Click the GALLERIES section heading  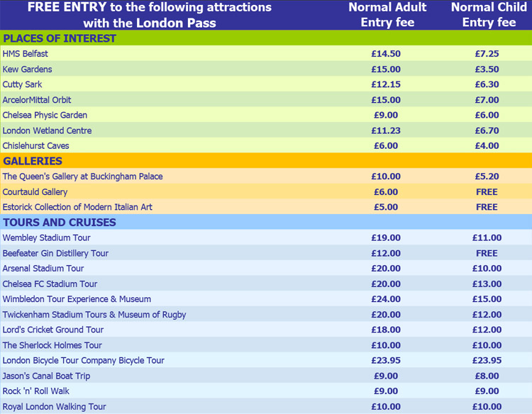(x=33, y=161)
